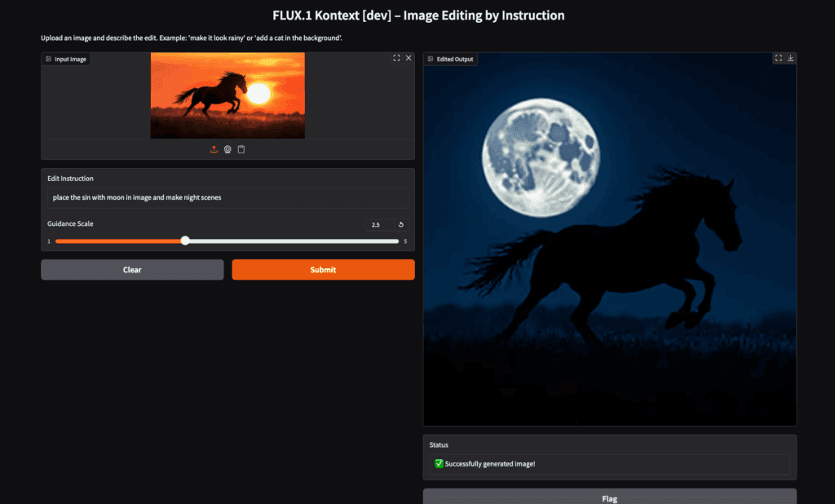Paste image from clipboard icon
The height and width of the screenshot is (504, 835).
tap(241, 149)
